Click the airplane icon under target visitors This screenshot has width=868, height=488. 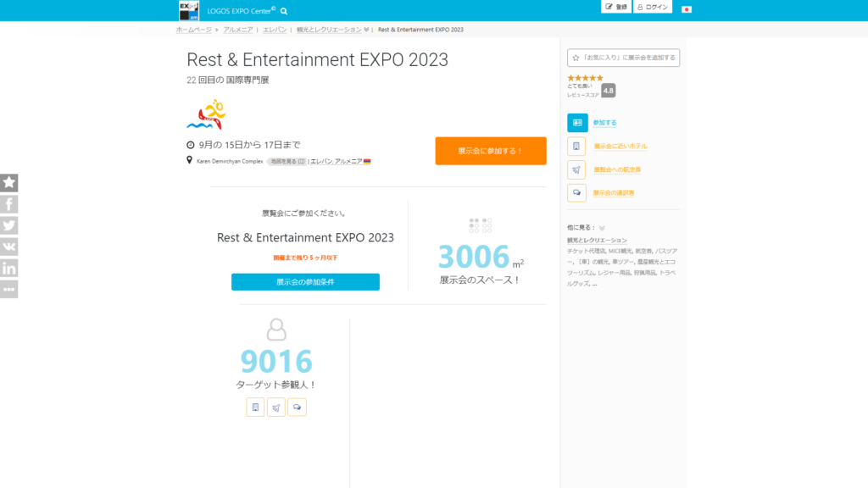coord(276,408)
